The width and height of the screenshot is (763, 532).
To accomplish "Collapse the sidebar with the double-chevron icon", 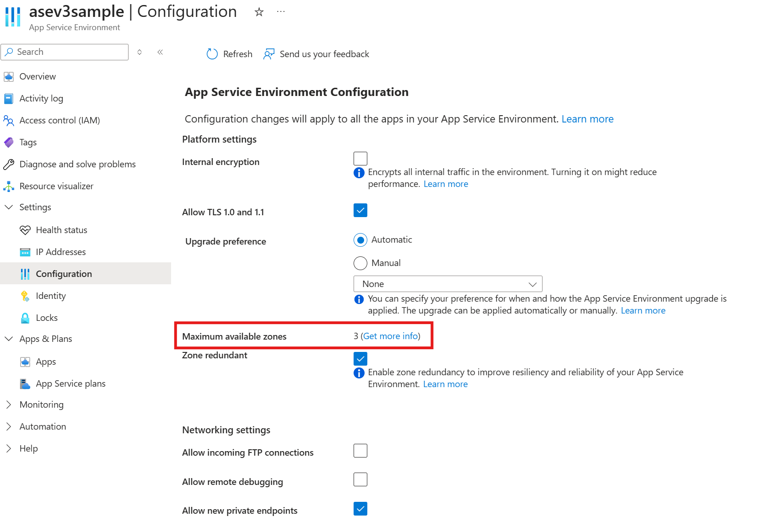I will 160,52.
